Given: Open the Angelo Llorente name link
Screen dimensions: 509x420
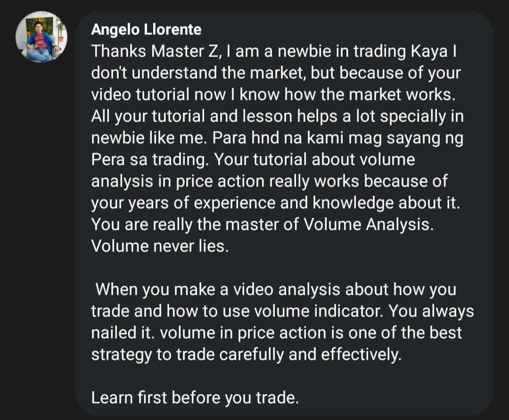Looking at the screenshot, I should click(x=146, y=30).
